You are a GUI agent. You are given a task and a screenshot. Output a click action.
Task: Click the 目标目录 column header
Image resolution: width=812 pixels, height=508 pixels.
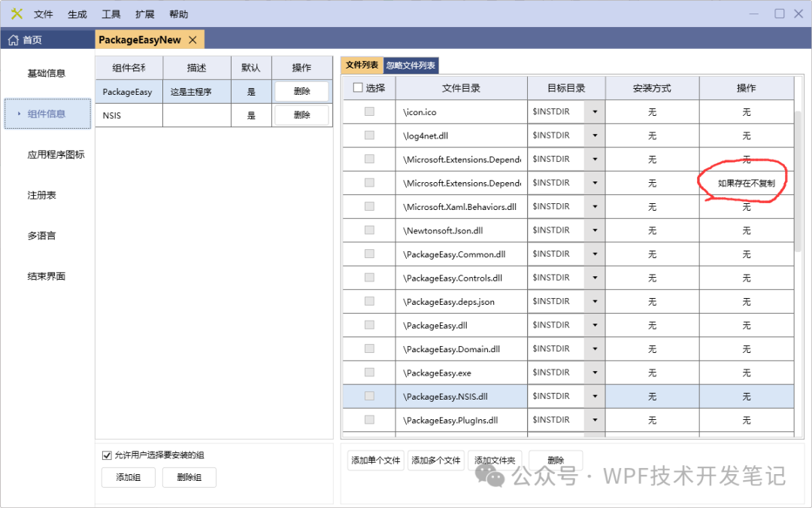point(566,88)
